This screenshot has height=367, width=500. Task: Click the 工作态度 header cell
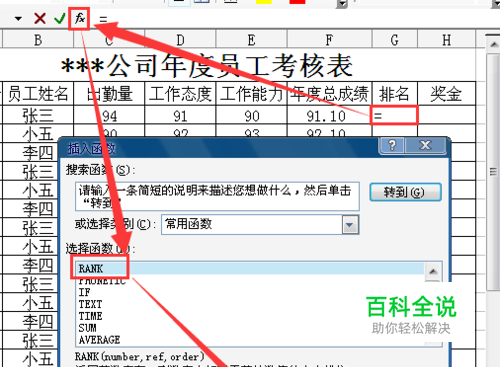coord(180,94)
